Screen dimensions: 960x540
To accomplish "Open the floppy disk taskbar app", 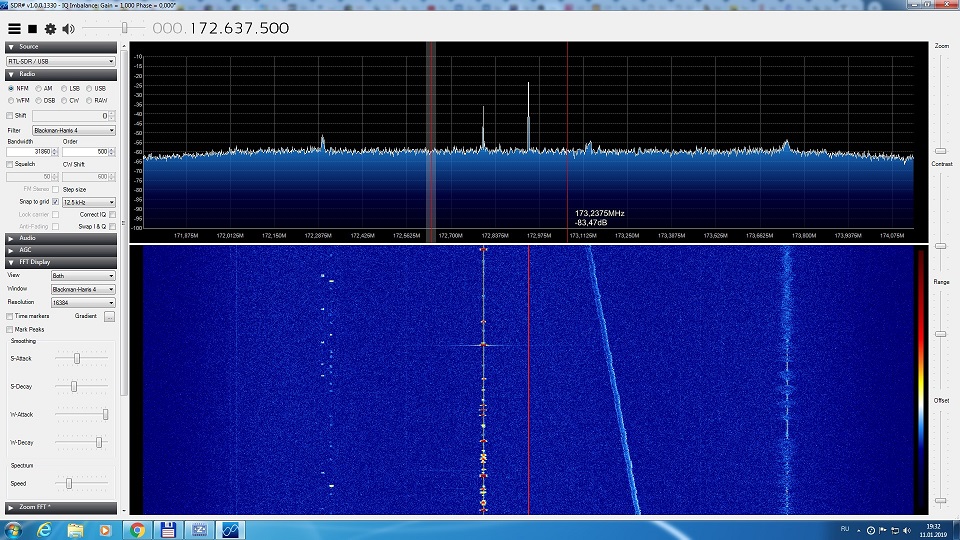I will [x=168, y=530].
